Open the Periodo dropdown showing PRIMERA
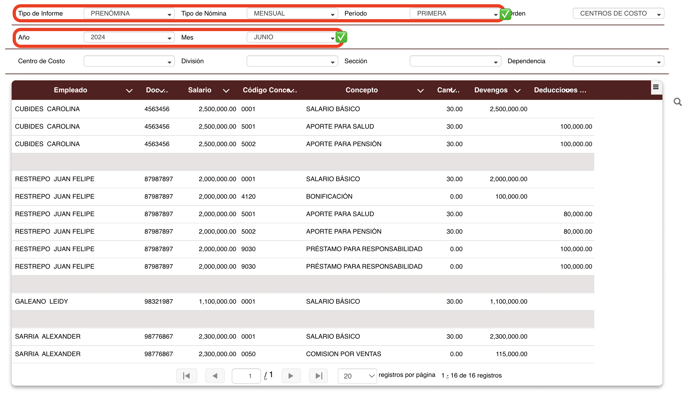The height and width of the screenshot is (407, 688). click(455, 14)
